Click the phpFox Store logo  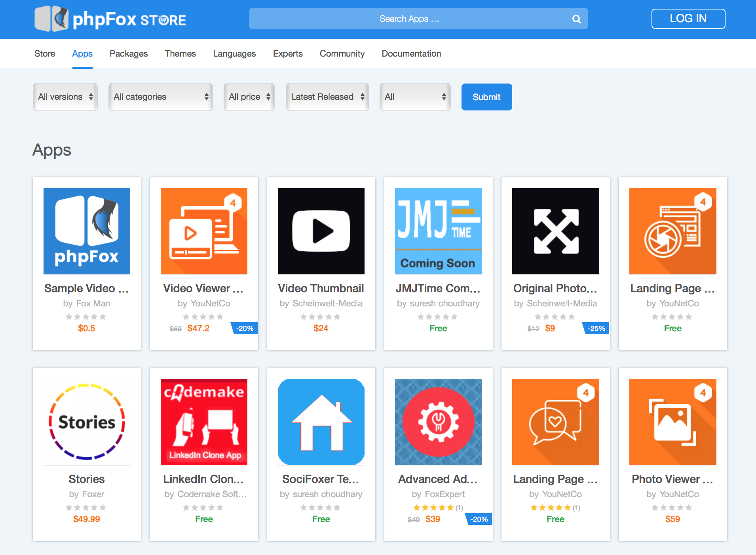tap(110, 19)
